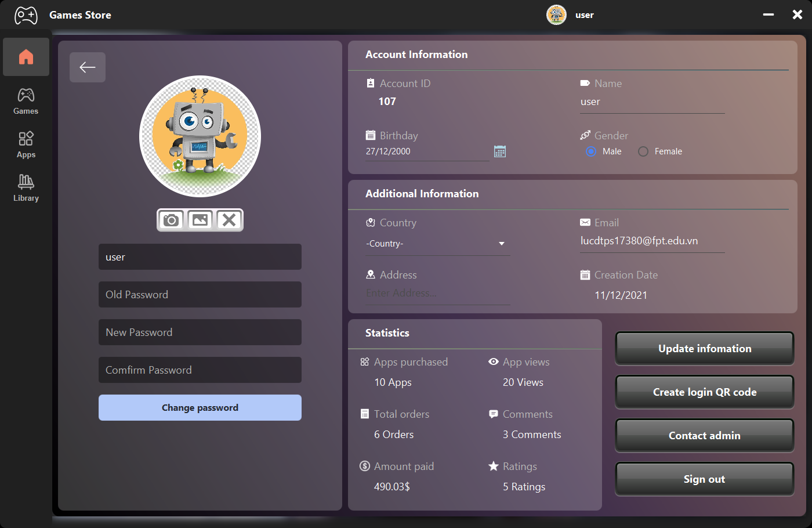812x528 pixels.
Task: Click the Contact admin button
Action: (x=705, y=436)
